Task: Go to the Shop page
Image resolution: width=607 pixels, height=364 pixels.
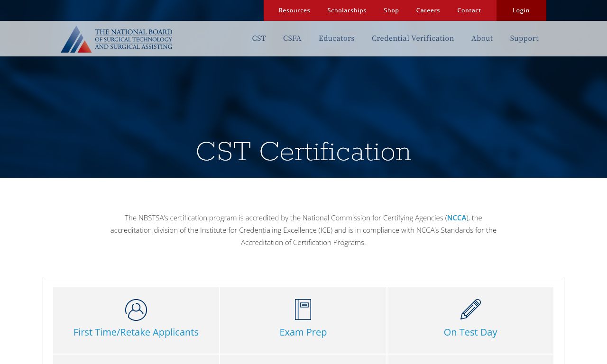Action: [x=391, y=10]
